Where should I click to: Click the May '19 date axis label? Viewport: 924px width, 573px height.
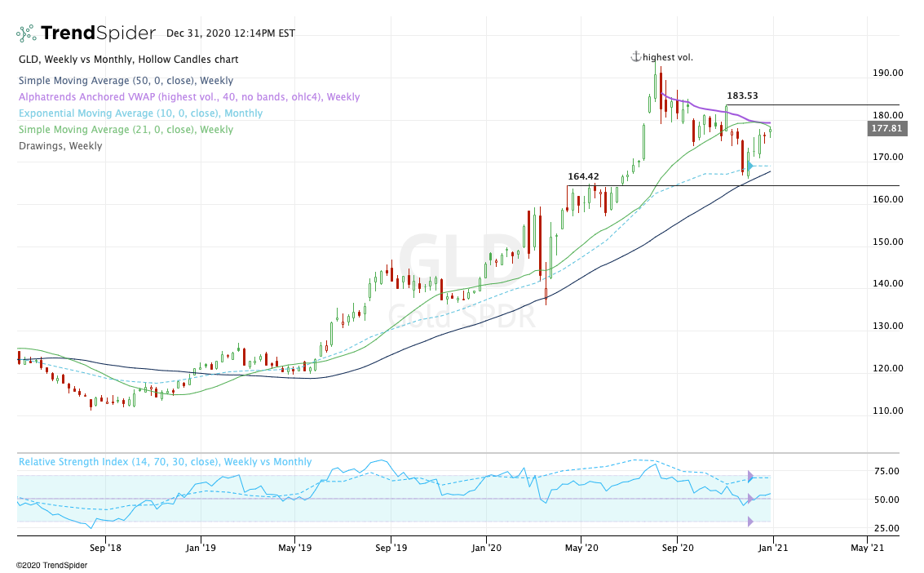[294, 548]
